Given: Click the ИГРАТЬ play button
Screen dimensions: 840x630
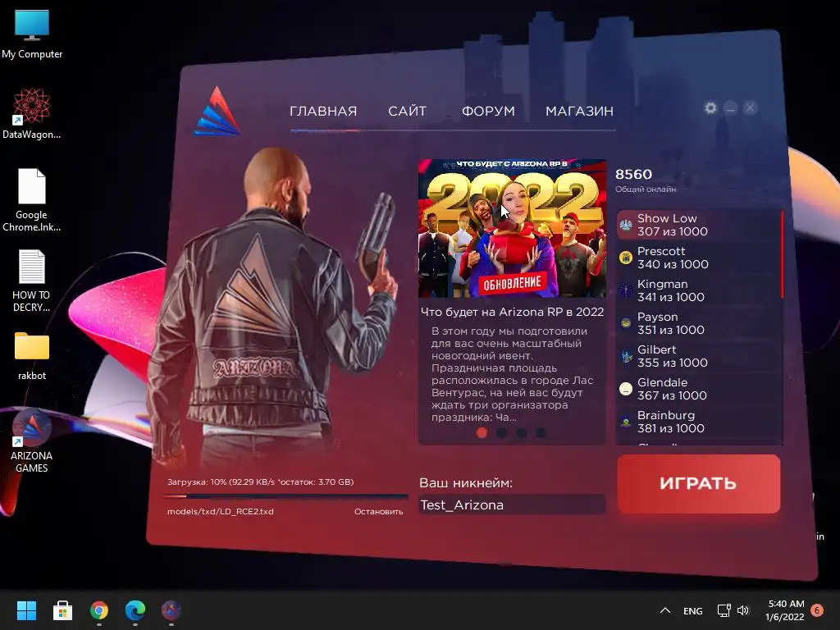Looking at the screenshot, I should [699, 484].
